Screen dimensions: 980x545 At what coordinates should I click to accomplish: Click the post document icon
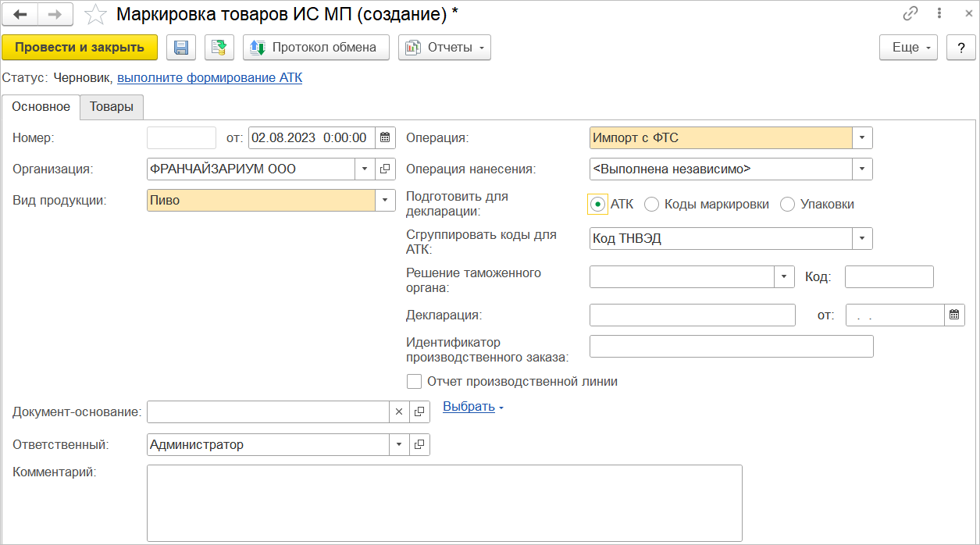[219, 48]
